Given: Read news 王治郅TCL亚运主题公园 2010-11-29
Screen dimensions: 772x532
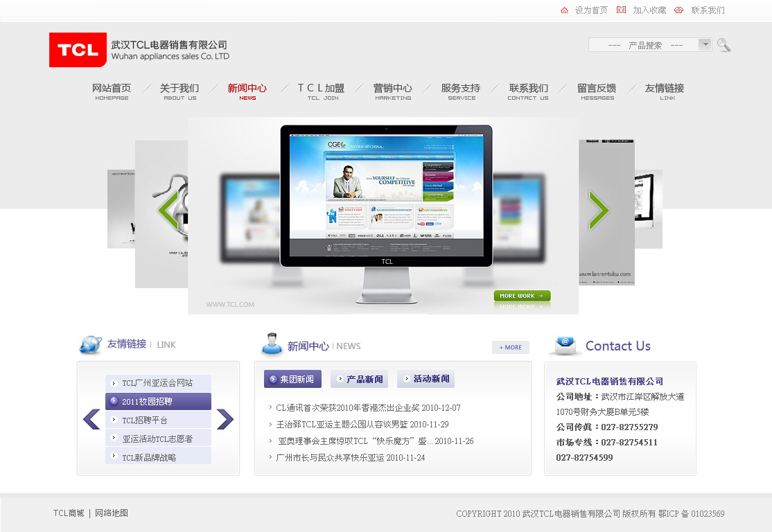Looking at the screenshot, I should click(x=362, y=424).
